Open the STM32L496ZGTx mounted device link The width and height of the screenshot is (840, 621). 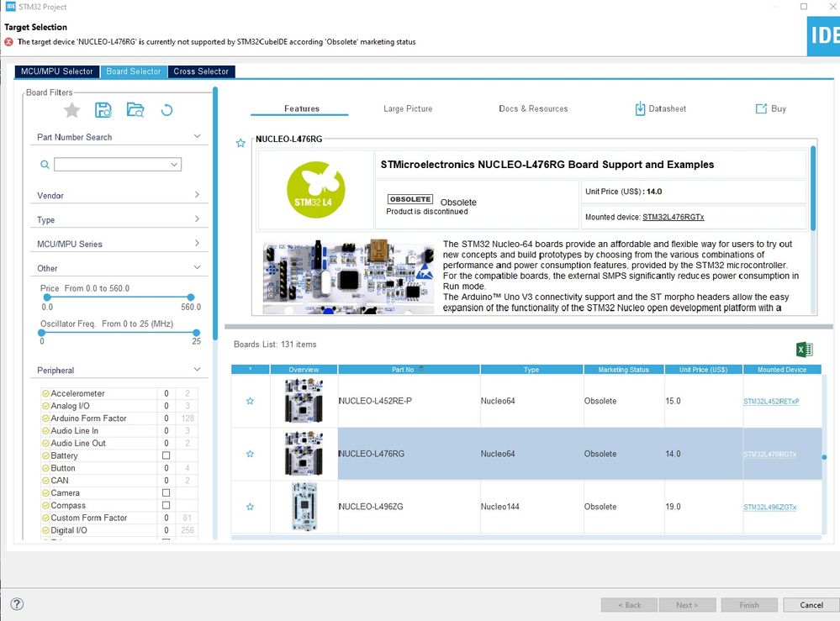(x=770, y=507)
